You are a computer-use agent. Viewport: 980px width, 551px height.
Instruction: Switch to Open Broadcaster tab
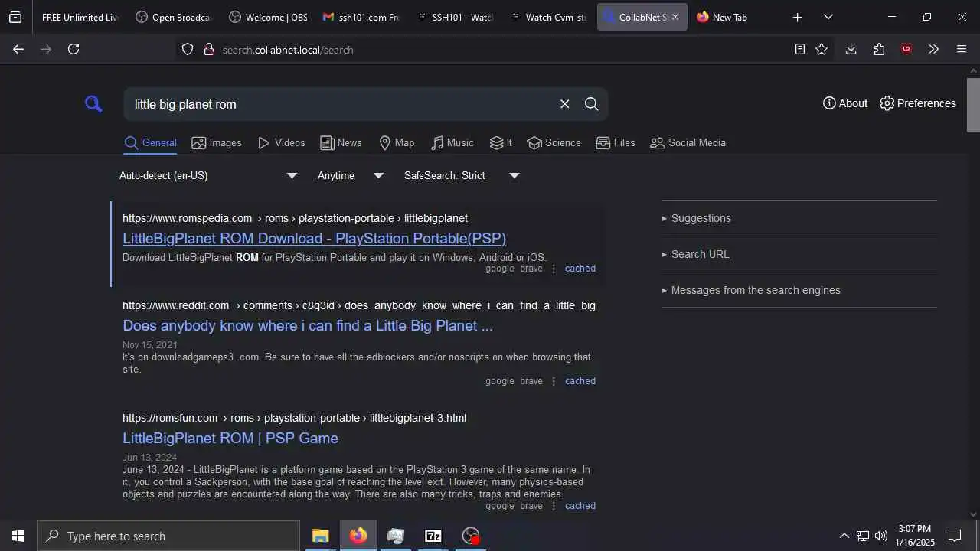click(173, 17)
